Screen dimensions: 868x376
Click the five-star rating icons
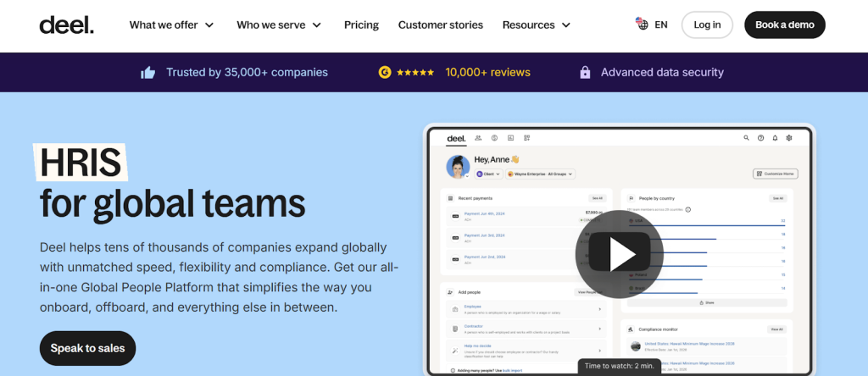click(x=415, y=73)
